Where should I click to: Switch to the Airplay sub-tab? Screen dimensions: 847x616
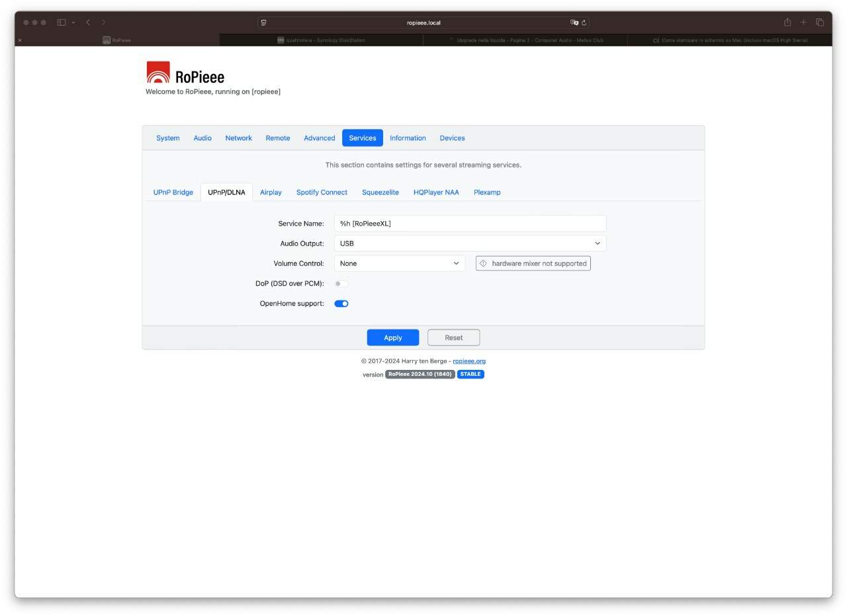point(271,192)
